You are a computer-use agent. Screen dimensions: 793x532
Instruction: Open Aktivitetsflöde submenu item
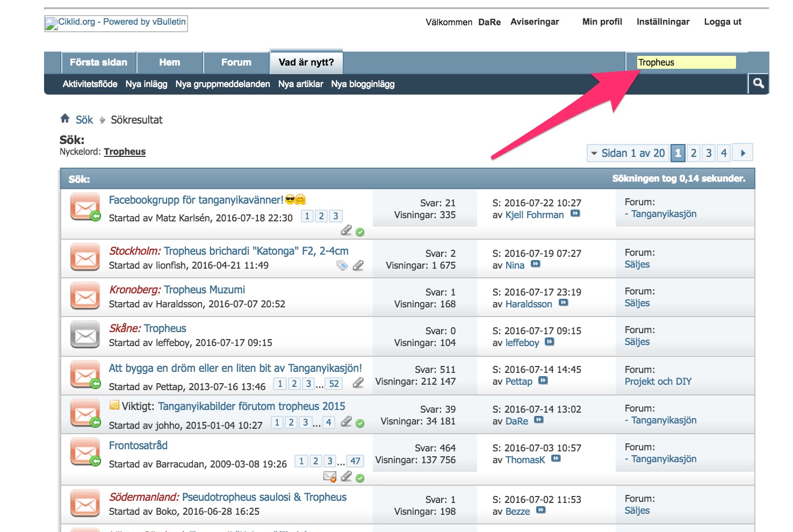pos(90,84)
